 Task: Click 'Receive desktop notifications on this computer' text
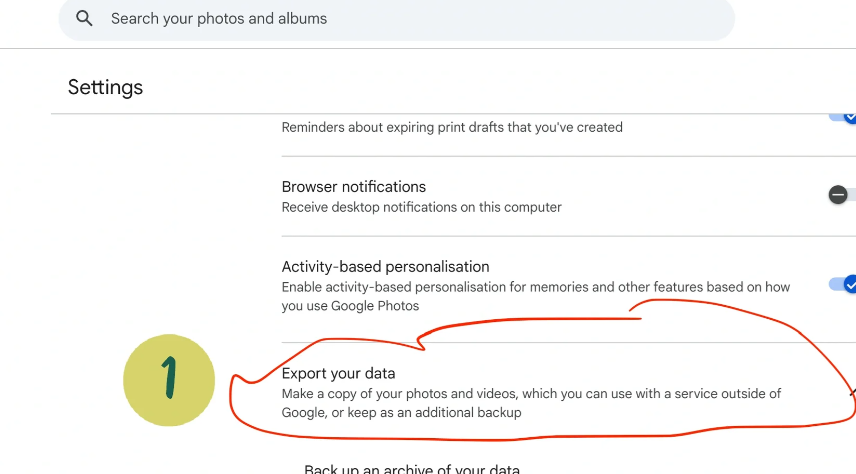(x=421, y=208)
